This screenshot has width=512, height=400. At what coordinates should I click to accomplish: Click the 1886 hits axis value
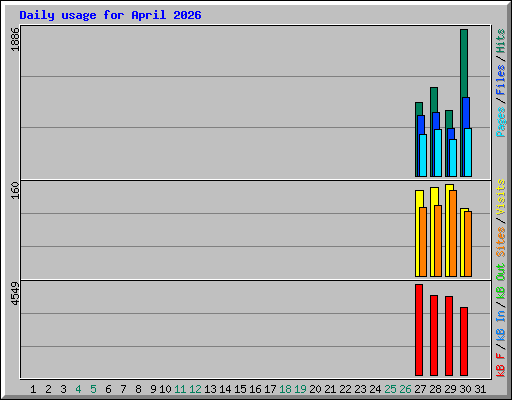click(15, 39)
